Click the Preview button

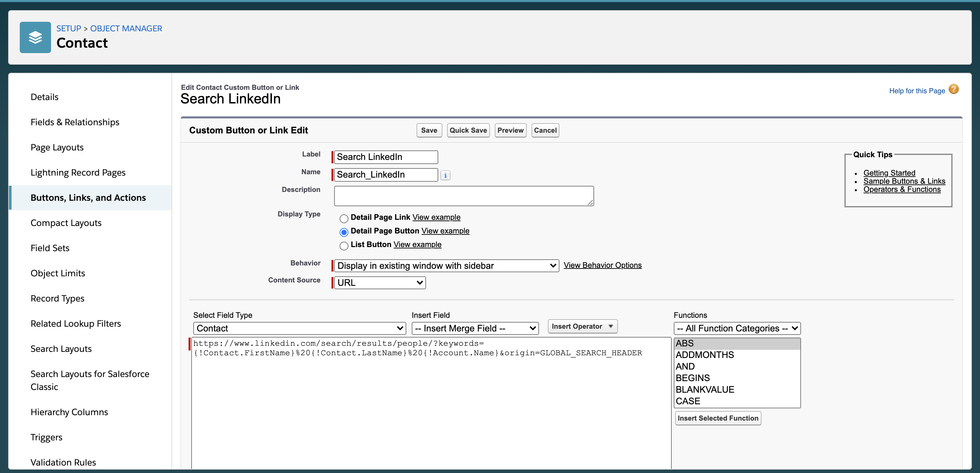(x=510, y=130)
